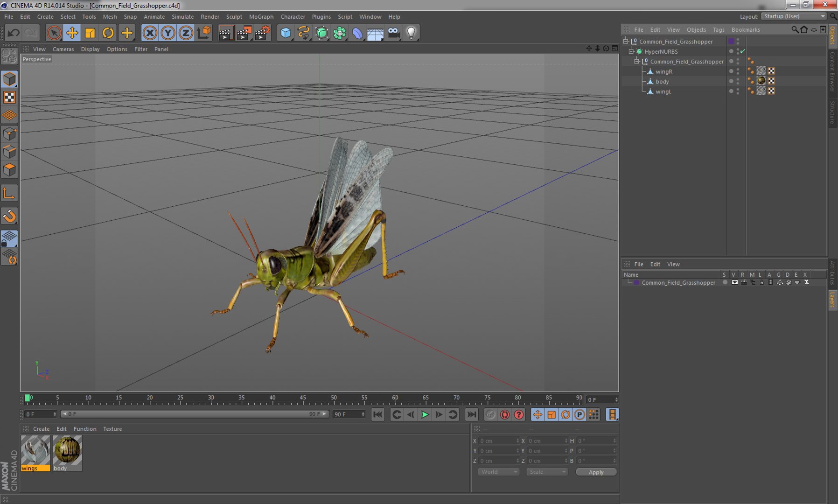Render the active view

pyautogui.click(x=225, y=33)
